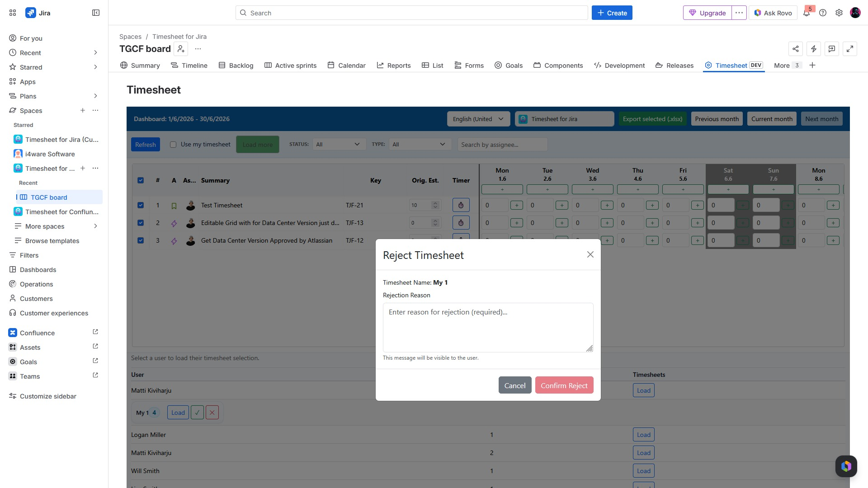Screen dimensions: 868x488
Task: Open settings gear icon
Action: [839, 13]
